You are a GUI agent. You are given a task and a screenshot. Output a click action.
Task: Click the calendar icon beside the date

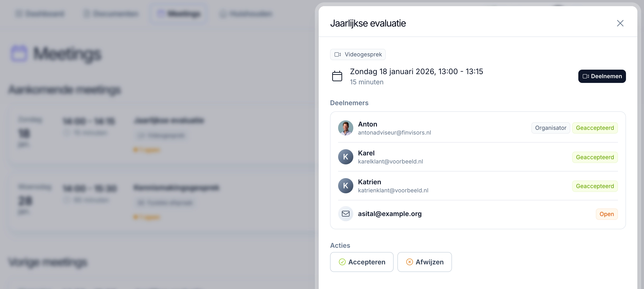(337, 76)
